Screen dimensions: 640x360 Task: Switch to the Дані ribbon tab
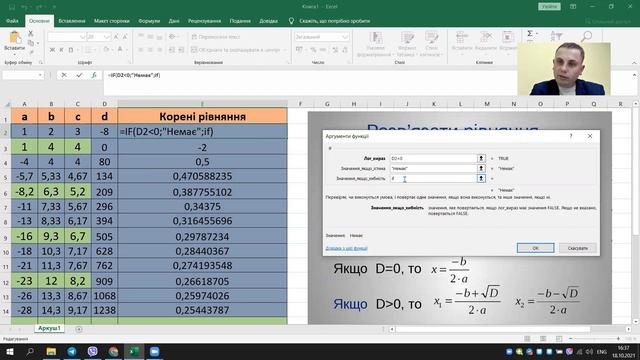tap(174, 21)
